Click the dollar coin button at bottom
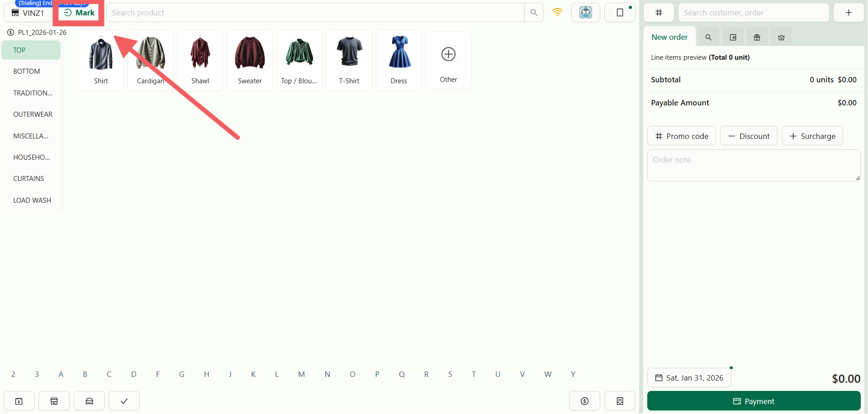Viewport: 868px width, 414px height. pyautogui.click(x=584, y=401)
